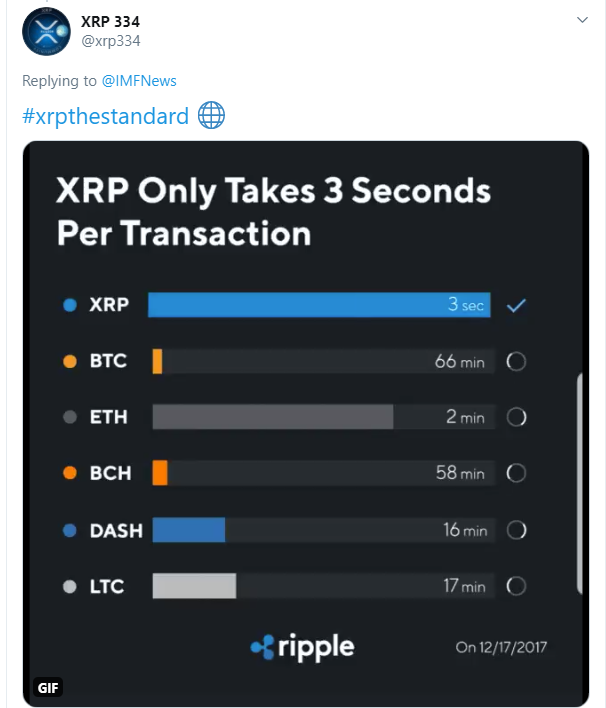Click the globe emoji icon
This screenshot has height=708, width=606.
tap(211, 115)
